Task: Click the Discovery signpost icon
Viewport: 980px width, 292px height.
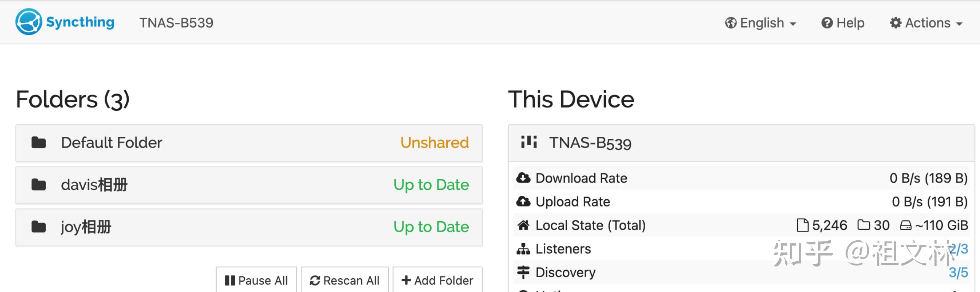Action: pyautogui.click(x=524, y=272)
